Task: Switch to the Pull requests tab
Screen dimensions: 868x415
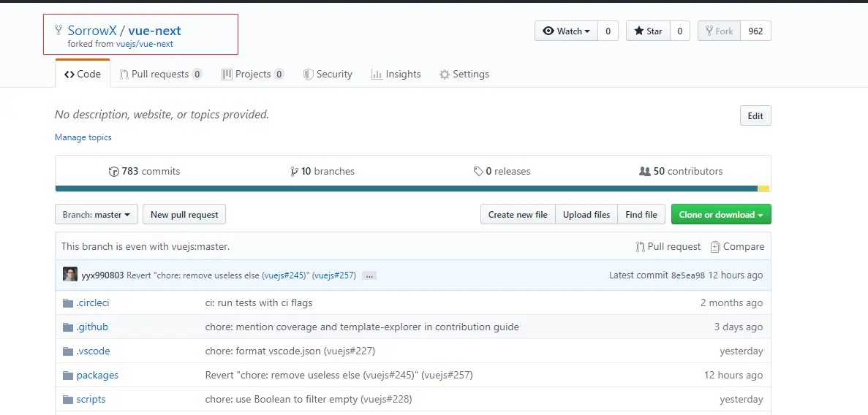Action: tap(161, 74)
